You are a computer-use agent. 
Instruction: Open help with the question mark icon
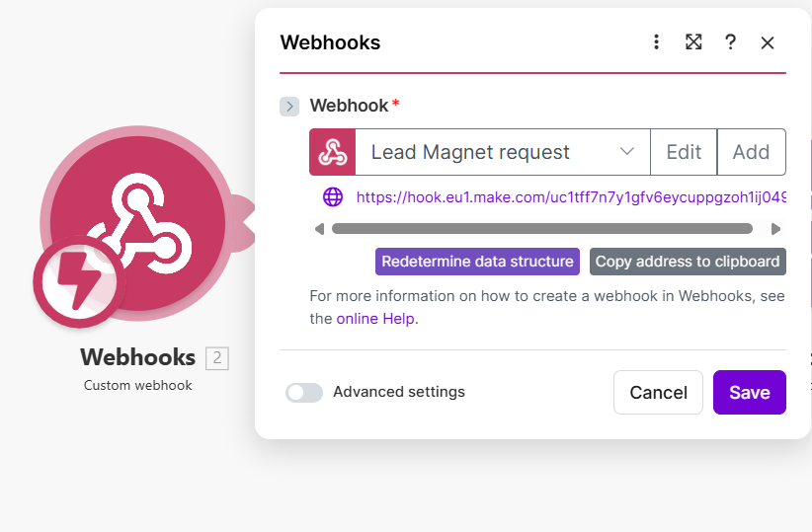(730, 42)
